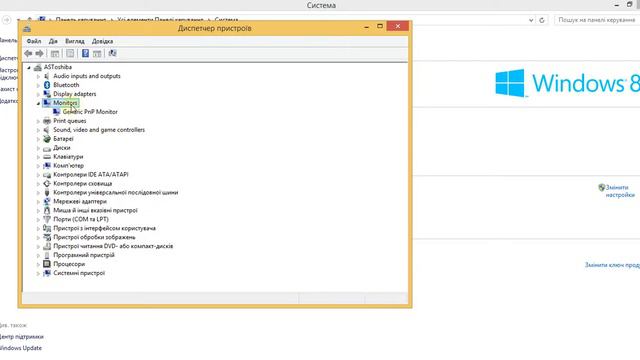The width and height of the screenshot is (640, 360).
Task: Click the Мережеві адаптери network icon
Action: 47,202
